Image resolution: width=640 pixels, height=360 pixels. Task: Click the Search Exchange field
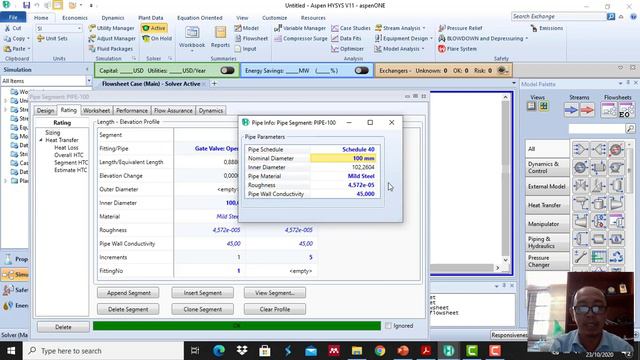559,16
